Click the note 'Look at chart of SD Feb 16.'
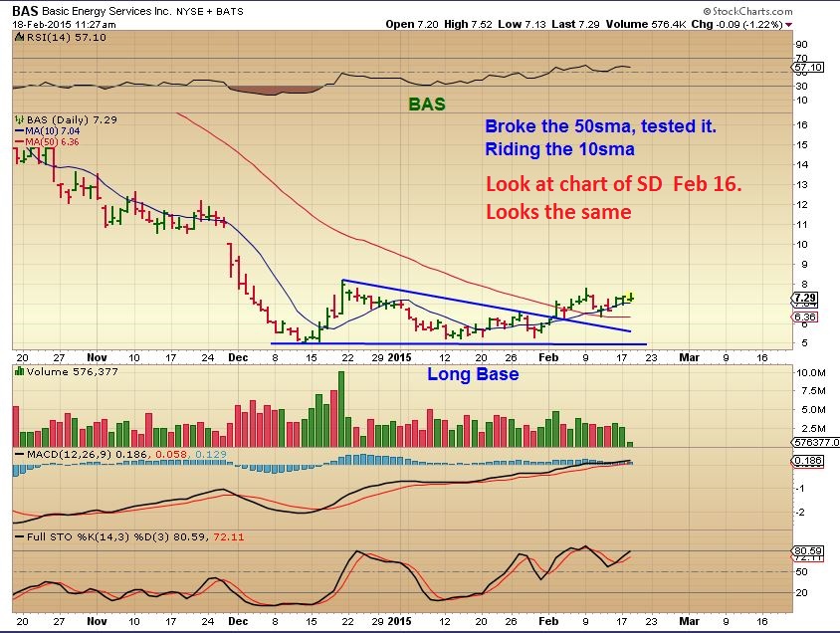 [x=614, y=184]
